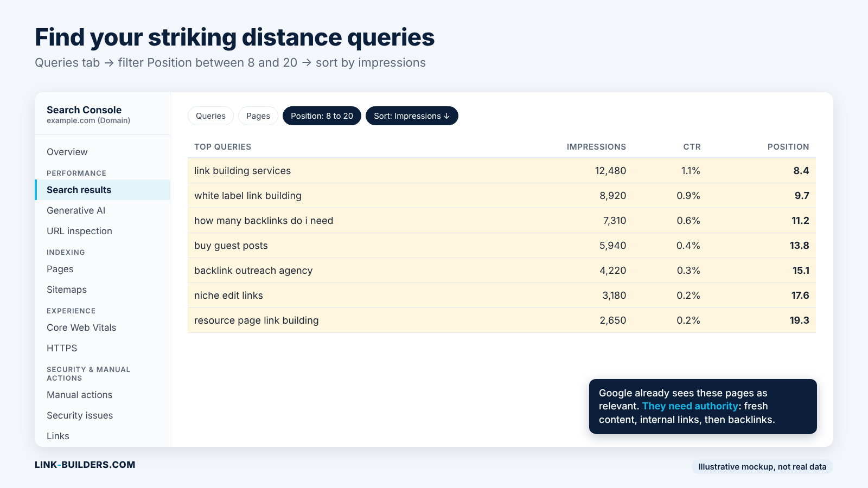
Task: Select Search results in the sidebar
Action: click(x=102, y=190)
